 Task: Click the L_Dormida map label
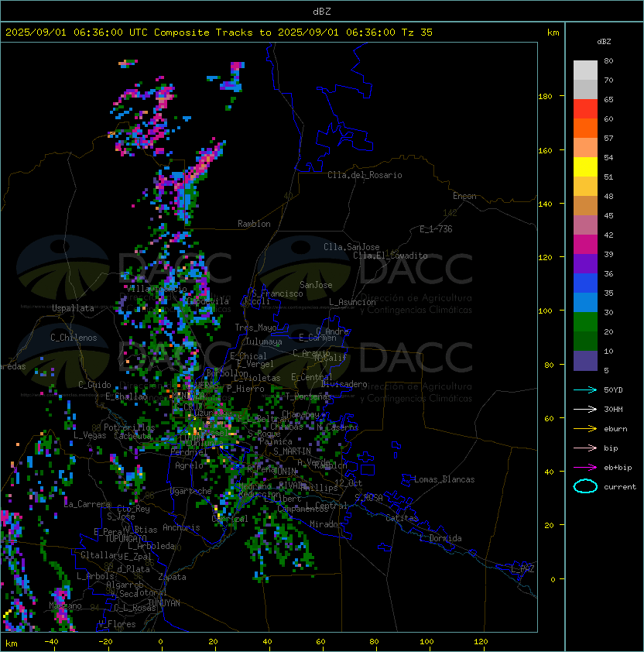click(x=440, y=538)
